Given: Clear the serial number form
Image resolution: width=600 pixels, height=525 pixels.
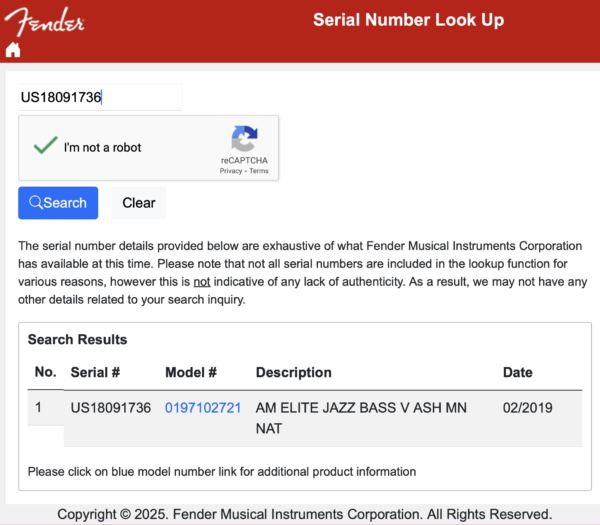Looking at the screenshot, I should click(139, 203).
